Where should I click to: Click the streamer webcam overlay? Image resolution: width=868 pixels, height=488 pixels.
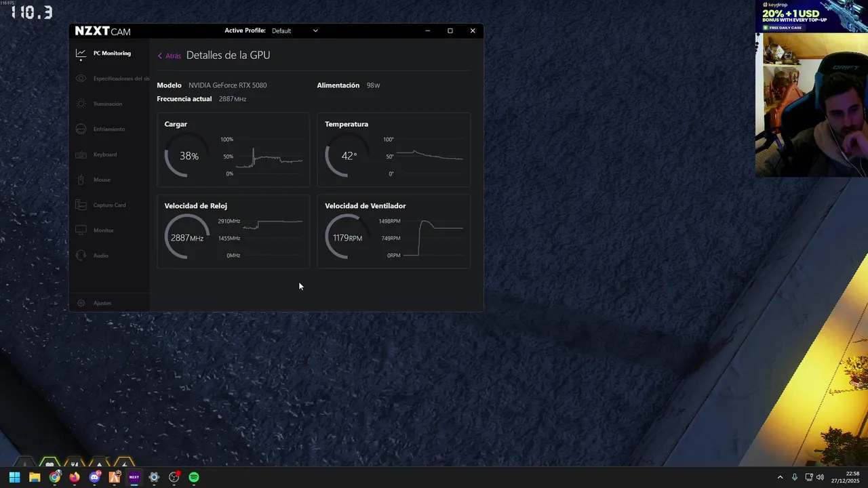812,105
